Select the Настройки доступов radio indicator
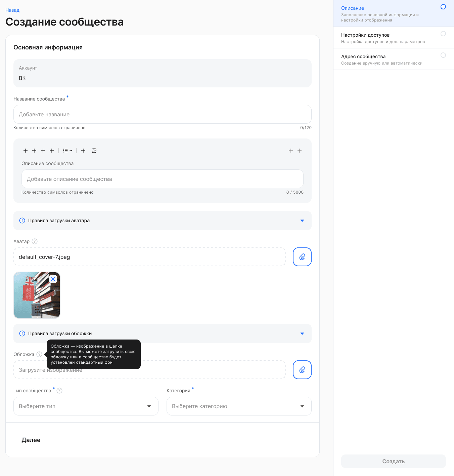454x476 pixels. click(x=443, y=34)
